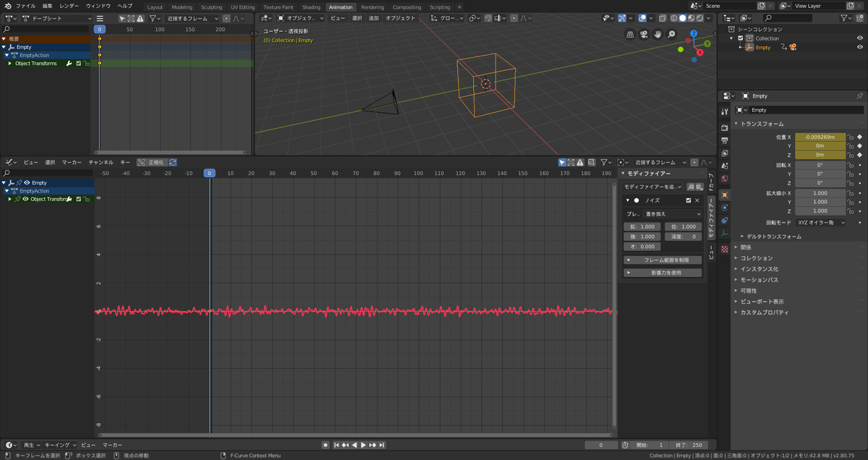This screenshot has width=868, height=460.
Task: Toggle Collection checkbox in outliner
Action: click(741, 38)
